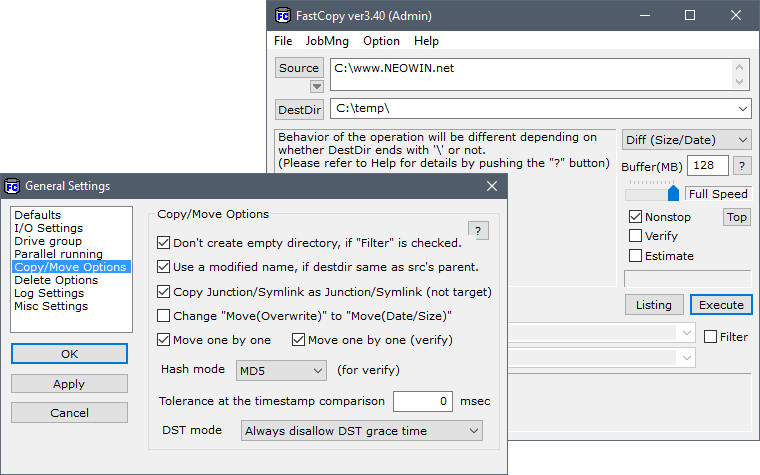
Task: Open the Hash mode MD5 dropdown
Action: point(281,371)
